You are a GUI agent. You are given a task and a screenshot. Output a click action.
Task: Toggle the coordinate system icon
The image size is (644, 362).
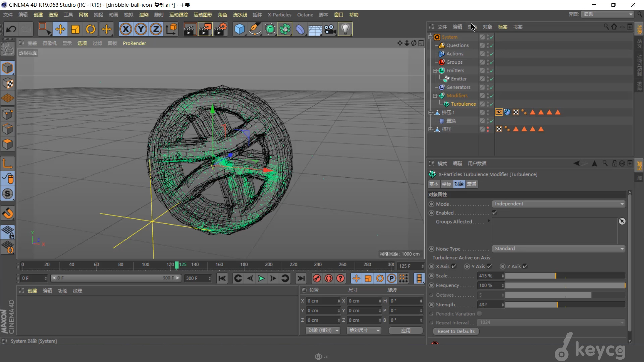tap(171, 29)
